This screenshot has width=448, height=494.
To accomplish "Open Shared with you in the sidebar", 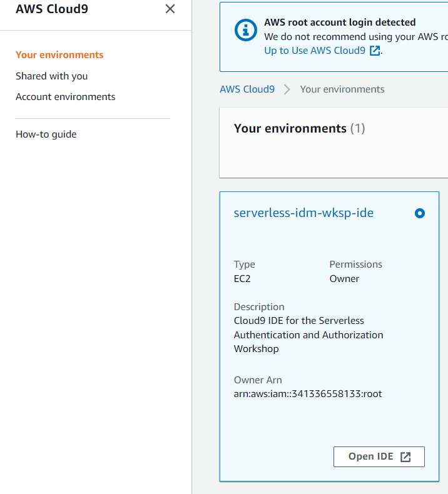I will pos(52,76).
